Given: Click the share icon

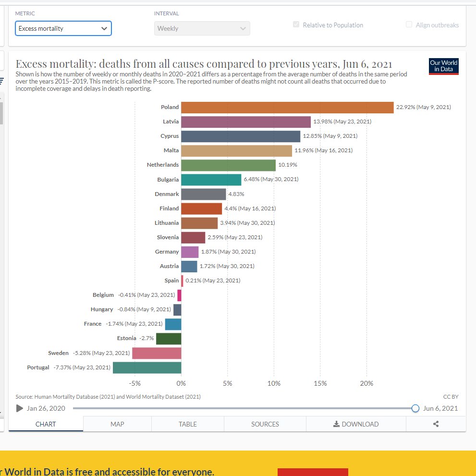Looking at the screenshot, I should [x=436, y=424].
